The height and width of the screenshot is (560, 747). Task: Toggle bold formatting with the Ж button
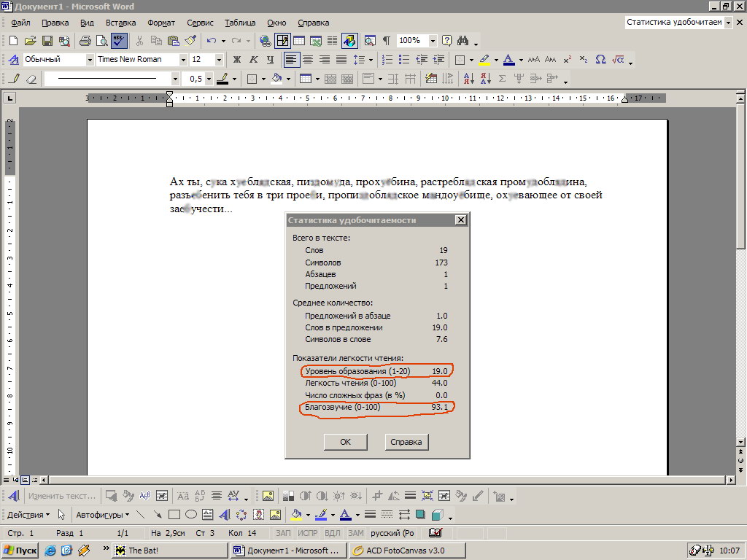coord(236,60)
